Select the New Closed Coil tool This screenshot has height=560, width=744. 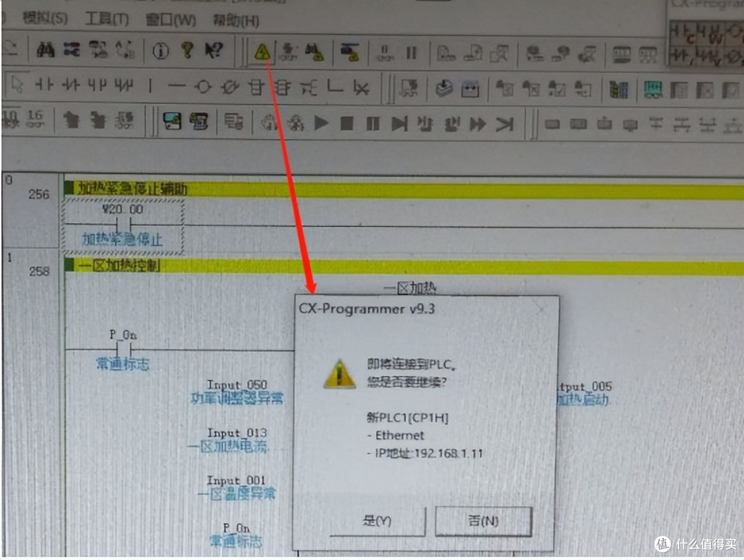(x=230, y=87)
